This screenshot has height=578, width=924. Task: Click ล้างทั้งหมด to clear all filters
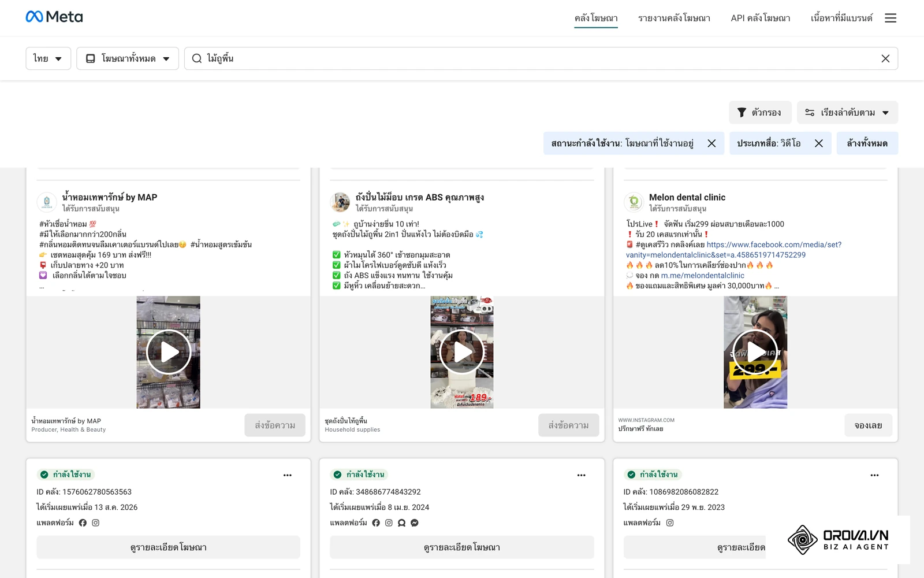(x=867, y=143)
